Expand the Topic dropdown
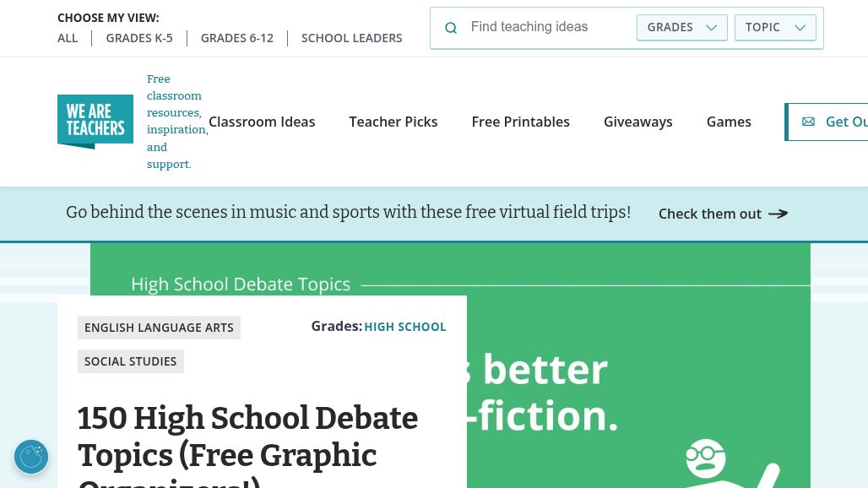The image size is (868, 488). (x=775, y=27)
